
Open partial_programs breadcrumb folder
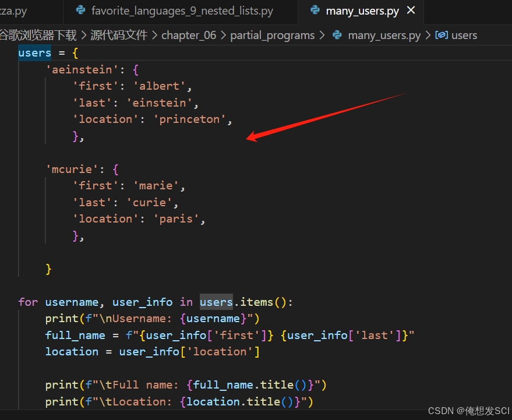pos(273,36)
